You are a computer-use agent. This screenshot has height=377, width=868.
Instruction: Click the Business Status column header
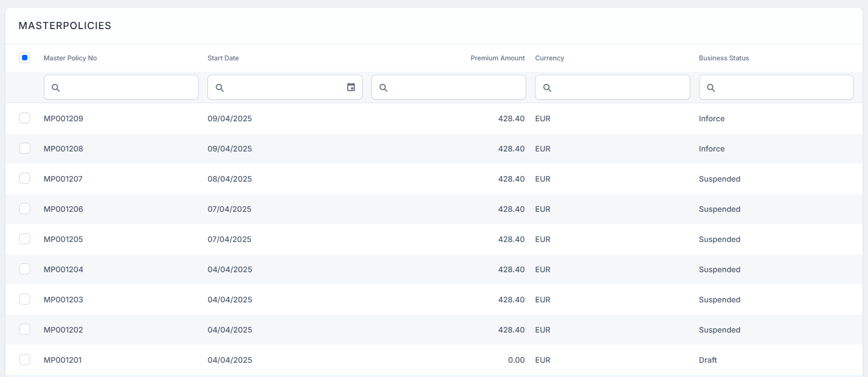click(723, 58)
